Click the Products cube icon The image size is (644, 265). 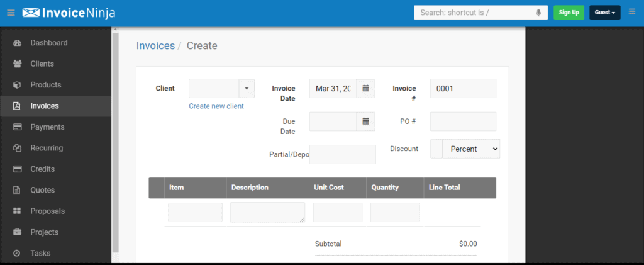[x=18, y=85]
